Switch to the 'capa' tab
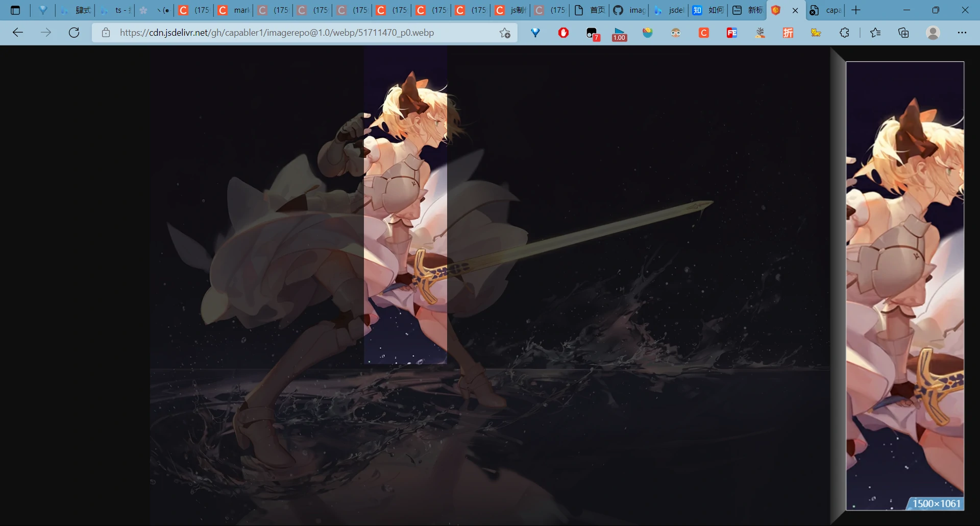The width and height of the screenshot is (980, 526). coord(825,10)
